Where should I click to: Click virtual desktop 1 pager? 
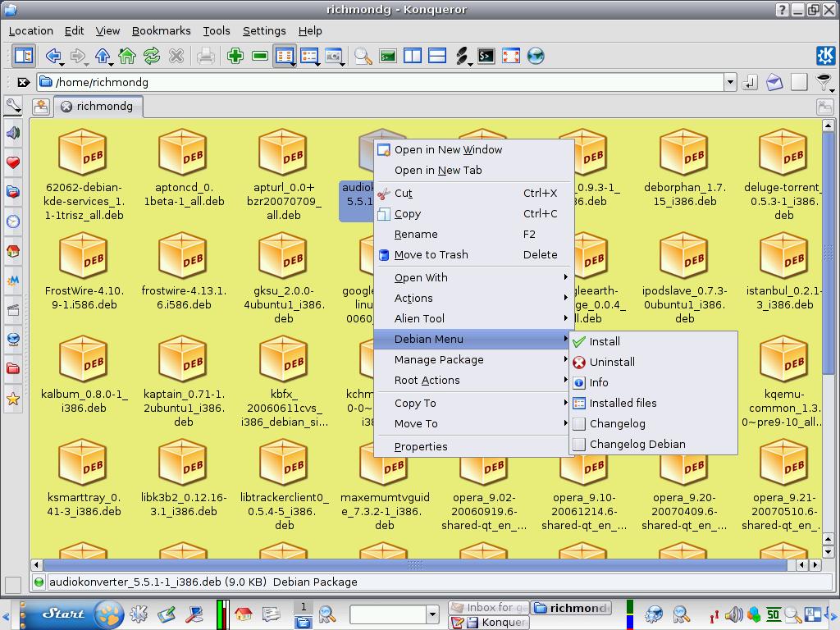304,607
